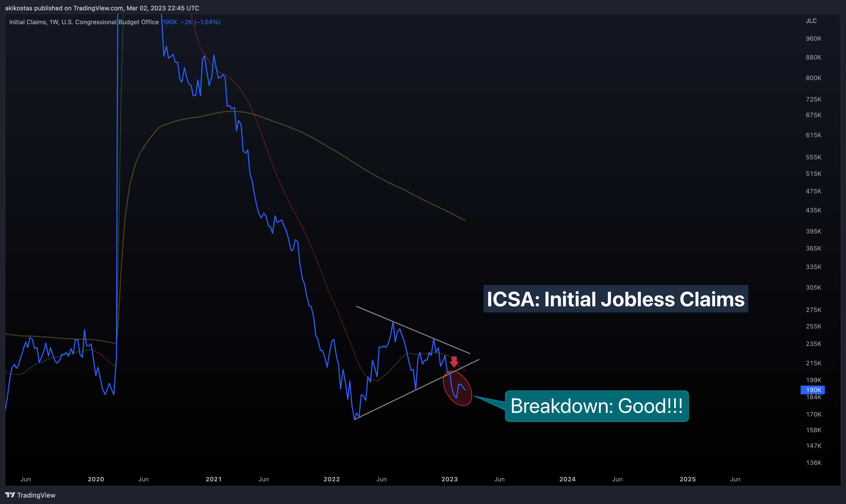
Task: Click the 'Breakdown: Good!!!' callout label
Action: (597, 406)
